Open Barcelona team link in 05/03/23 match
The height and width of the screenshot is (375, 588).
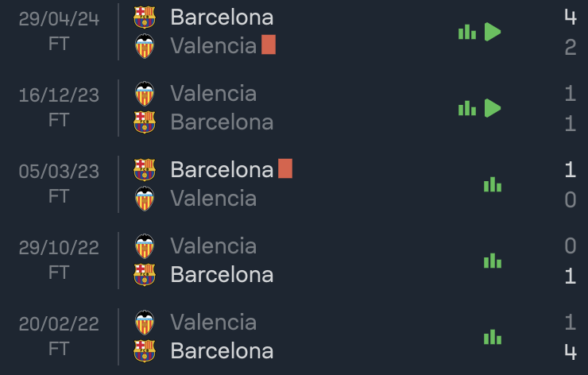pyautogui.click(x=222, y=170)
